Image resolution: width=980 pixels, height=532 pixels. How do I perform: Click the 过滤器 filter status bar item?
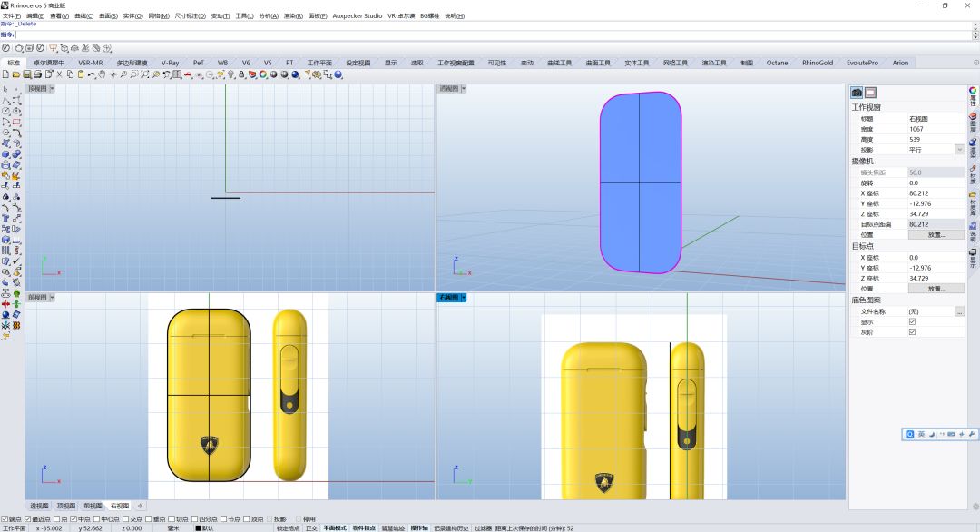(x=483, y=528)
